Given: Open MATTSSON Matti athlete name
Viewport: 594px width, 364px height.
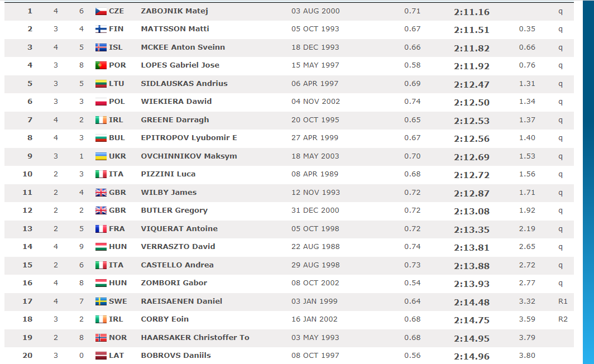Looking at the screenshot, I should click(x=175, y=29).
